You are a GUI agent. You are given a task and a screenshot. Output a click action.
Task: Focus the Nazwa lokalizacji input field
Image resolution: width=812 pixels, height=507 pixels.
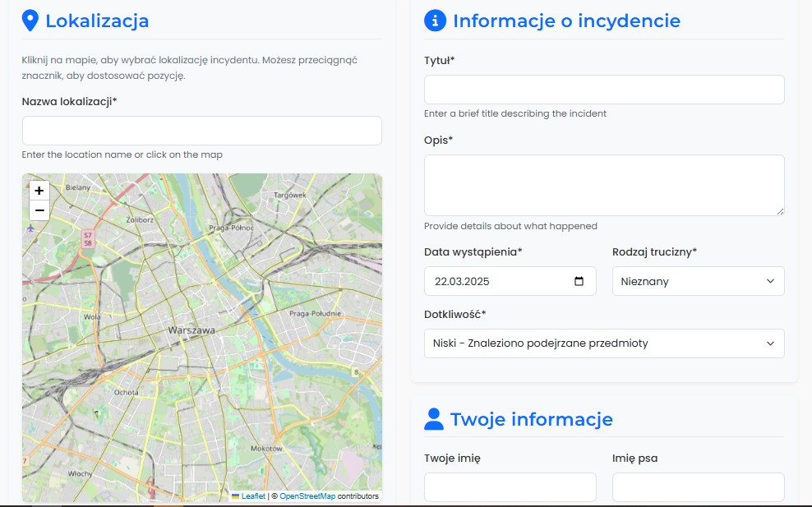coord(202,131)
